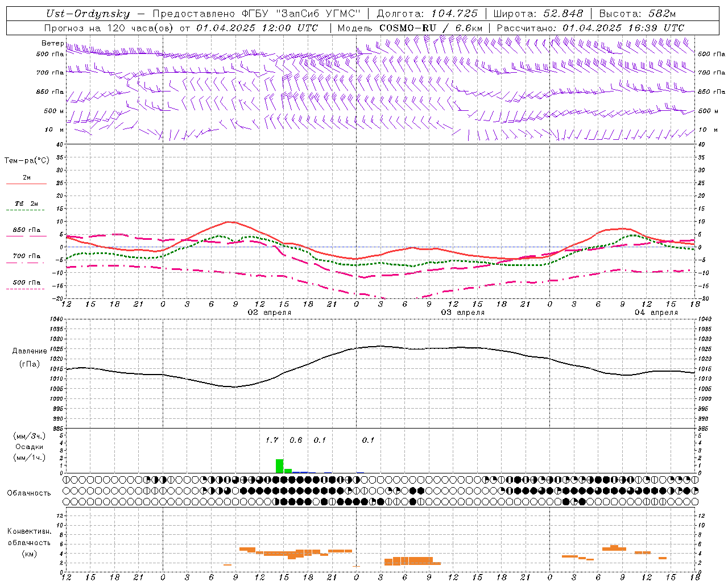Click the "Широта: 52.848" latitude field
Image resolution: width=728 pixels, height=582 pixels.
[539, 14]
